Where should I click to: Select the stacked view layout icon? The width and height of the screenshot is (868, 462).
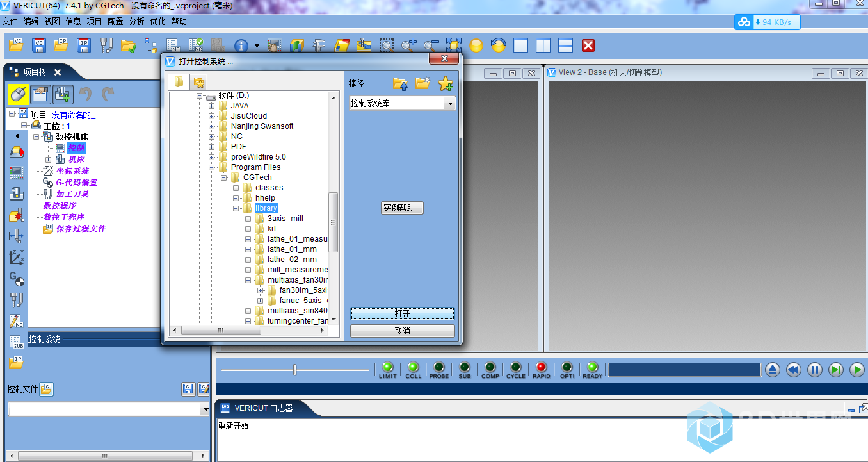566,45
